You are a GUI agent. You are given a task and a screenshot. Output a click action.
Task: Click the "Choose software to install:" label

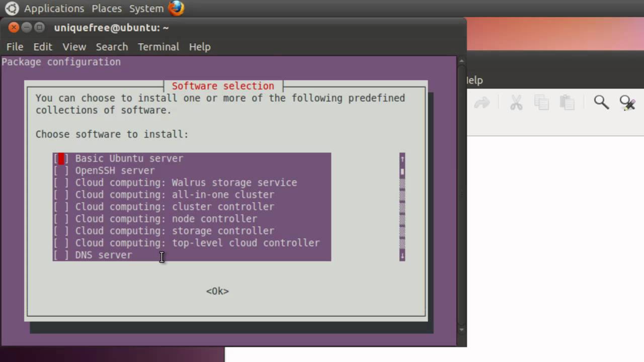point(112,134)
